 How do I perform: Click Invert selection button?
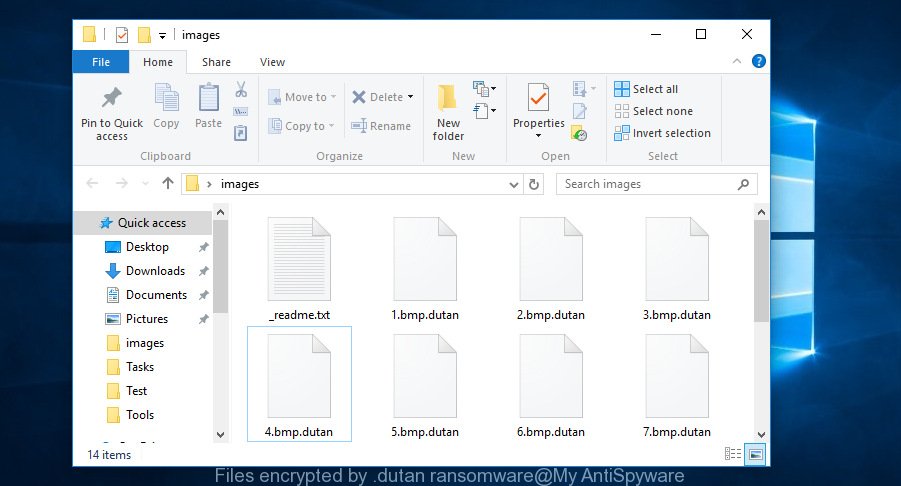(663, 133)
